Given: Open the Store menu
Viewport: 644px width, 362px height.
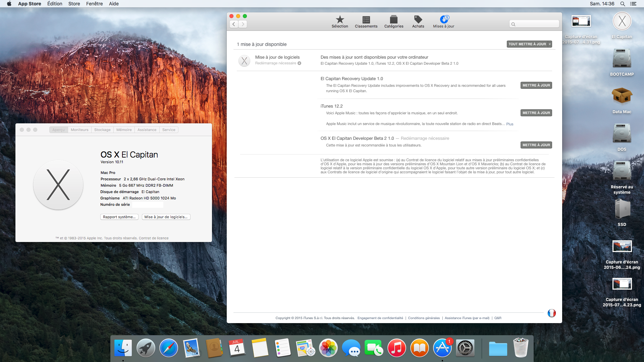Looking at the screenshot, I should tap(74, 4).
